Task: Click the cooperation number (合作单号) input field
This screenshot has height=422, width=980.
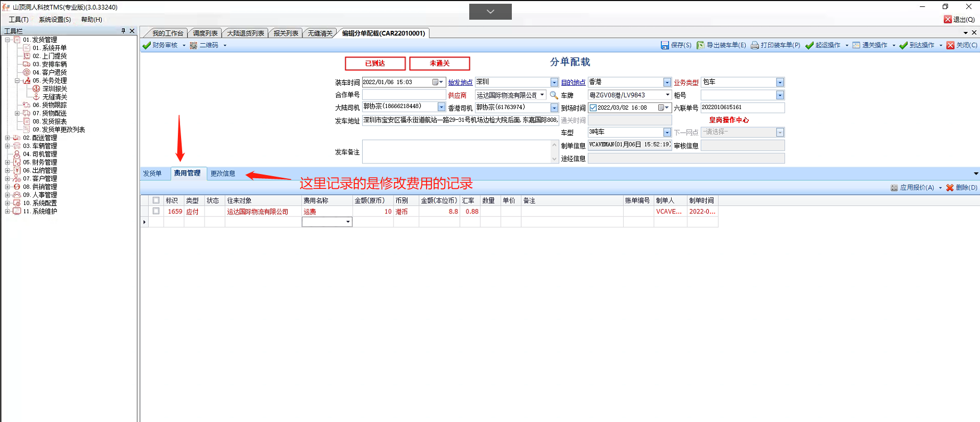Action: (404, 95)
